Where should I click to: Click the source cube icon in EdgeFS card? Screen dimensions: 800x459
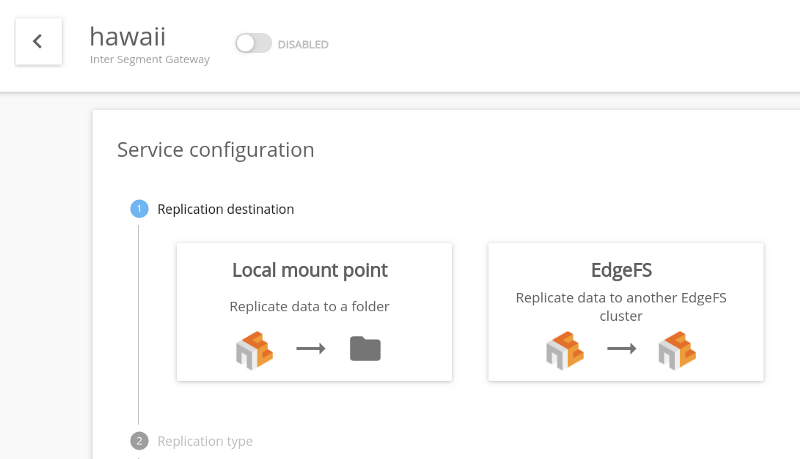coord(565,349)
